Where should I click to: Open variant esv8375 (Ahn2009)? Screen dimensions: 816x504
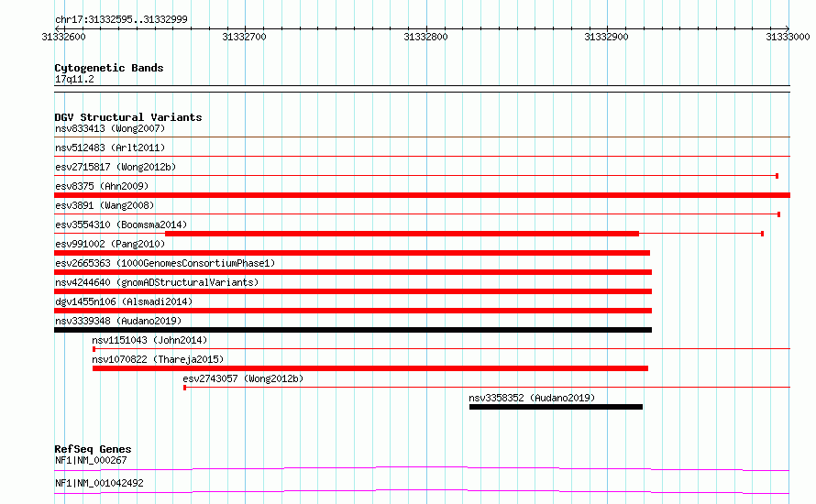pyautogui.click(x=102, y=186)
